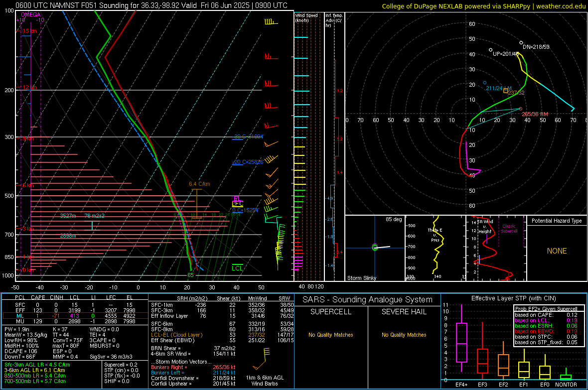Click the based on CAPE probability row
This screenshot has height=390, width=588.
546,315
